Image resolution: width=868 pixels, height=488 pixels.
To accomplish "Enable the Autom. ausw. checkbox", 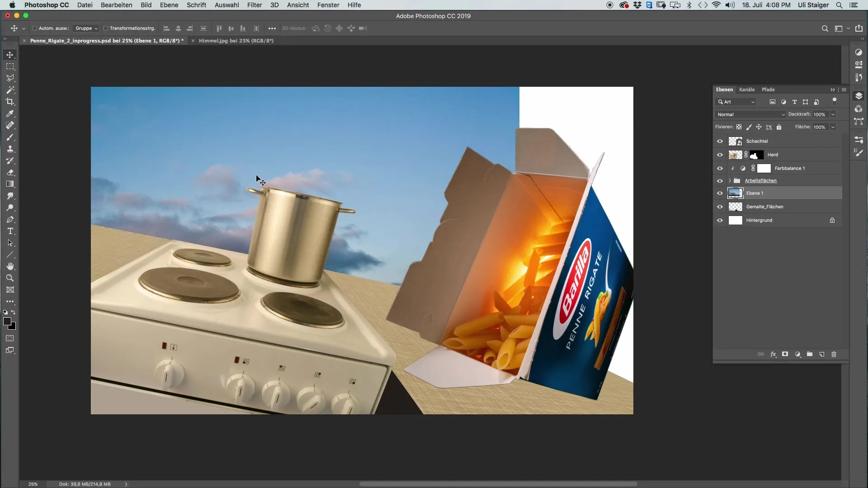I will [x=34, y=28].
